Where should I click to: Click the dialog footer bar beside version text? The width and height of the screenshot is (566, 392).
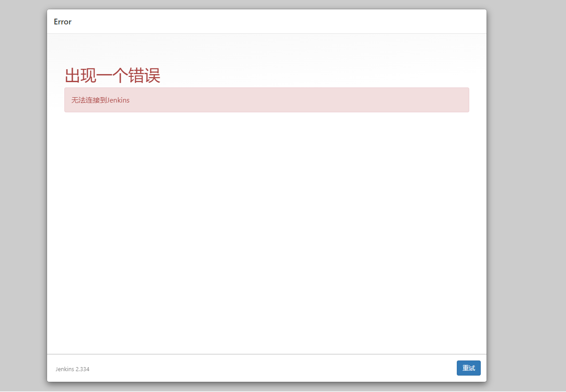point(266,368)
